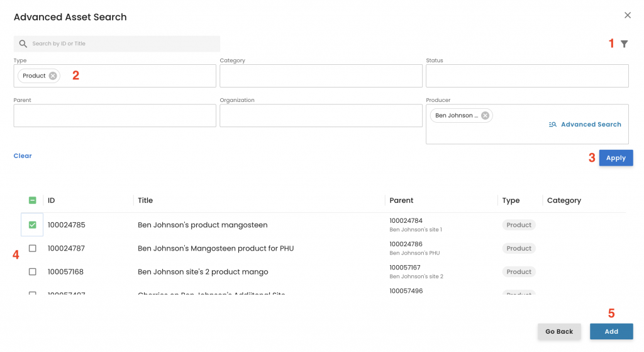Uncheck asset 100024785 checkbox
Image resolution: width=644 pixels, height=352 pixels.
tap(33, 225)
